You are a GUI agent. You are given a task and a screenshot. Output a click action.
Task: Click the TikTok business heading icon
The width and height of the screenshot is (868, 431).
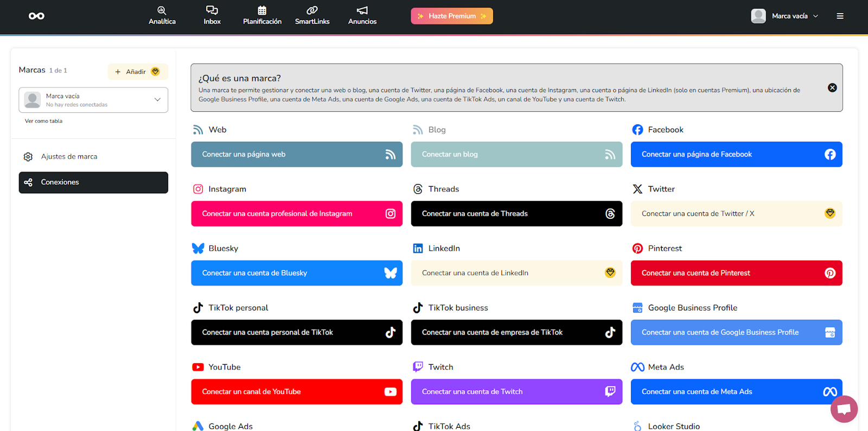(x=418, y=308)
